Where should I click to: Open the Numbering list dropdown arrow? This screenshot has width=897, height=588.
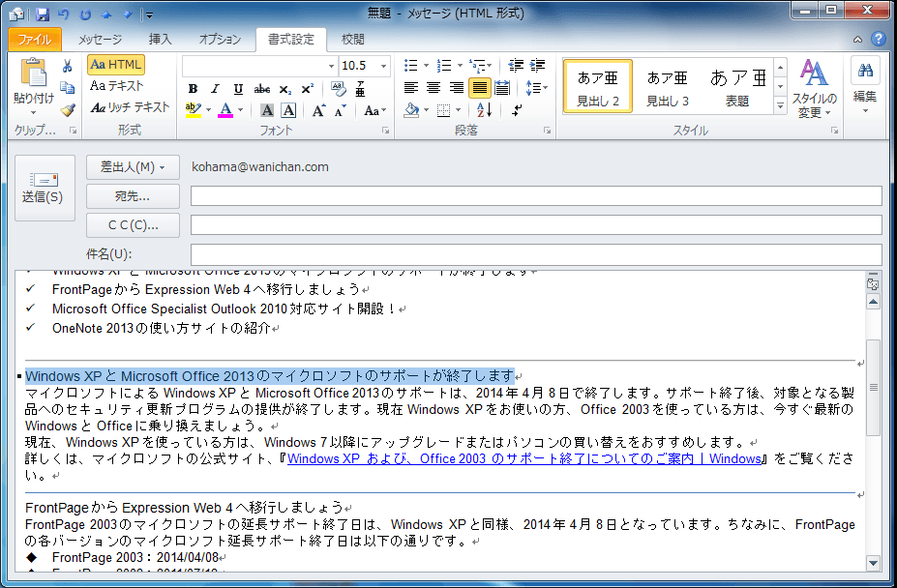coord(460,66)
